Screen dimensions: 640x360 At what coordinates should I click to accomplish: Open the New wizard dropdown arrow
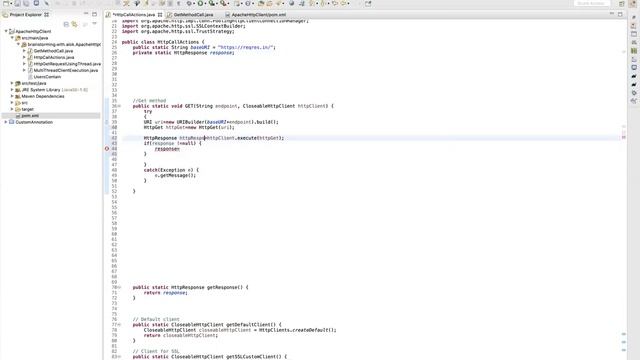pos(11,3)
